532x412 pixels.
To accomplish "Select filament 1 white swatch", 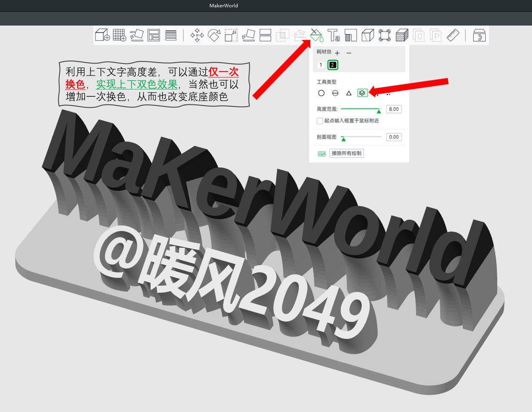I will pos(321,65).
